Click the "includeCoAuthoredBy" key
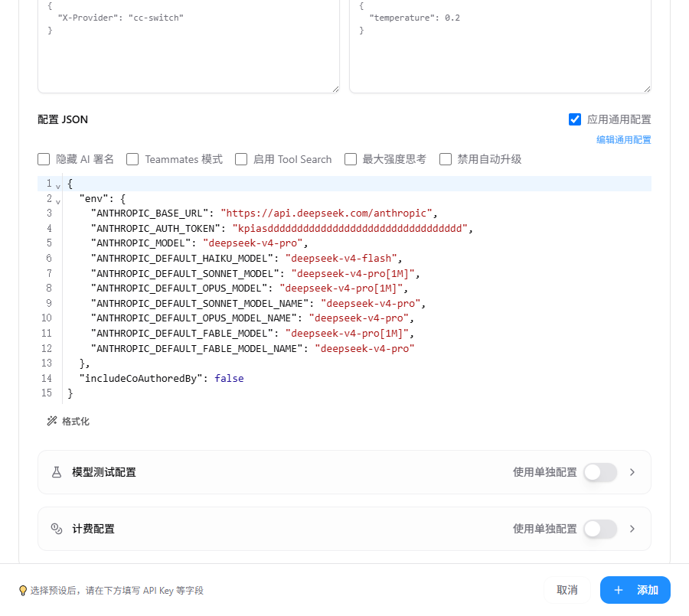Screen dimensions: 689x616 [x=141, y=378]
